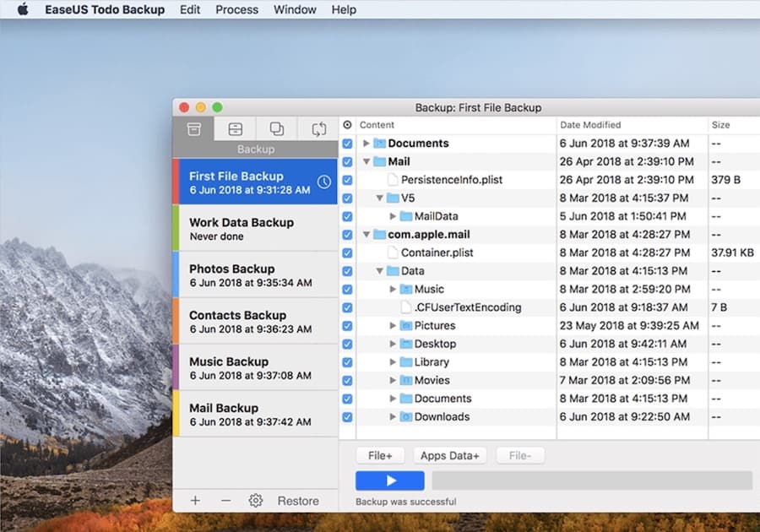
Task: Start the backup with the blue play control
Action: coord(389,480)
